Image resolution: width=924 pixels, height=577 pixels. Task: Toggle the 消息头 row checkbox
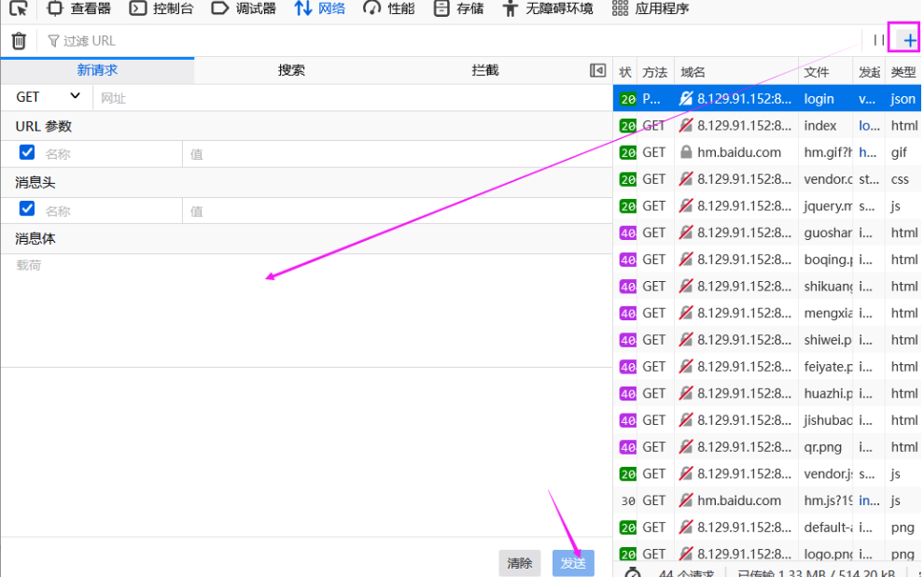click(27, 209)
